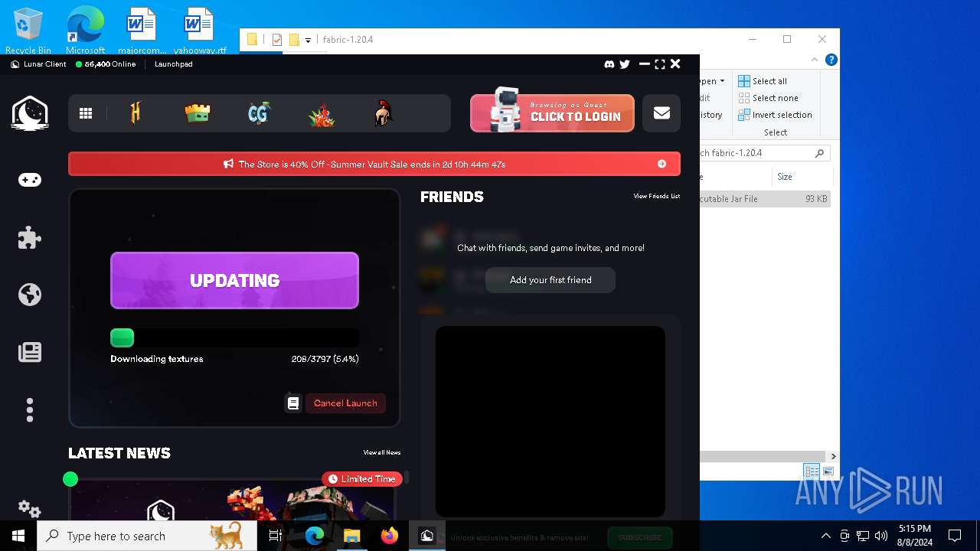Select the red flower server icon
The height and width of the screenshot is (551, 980).
[322, 114]
